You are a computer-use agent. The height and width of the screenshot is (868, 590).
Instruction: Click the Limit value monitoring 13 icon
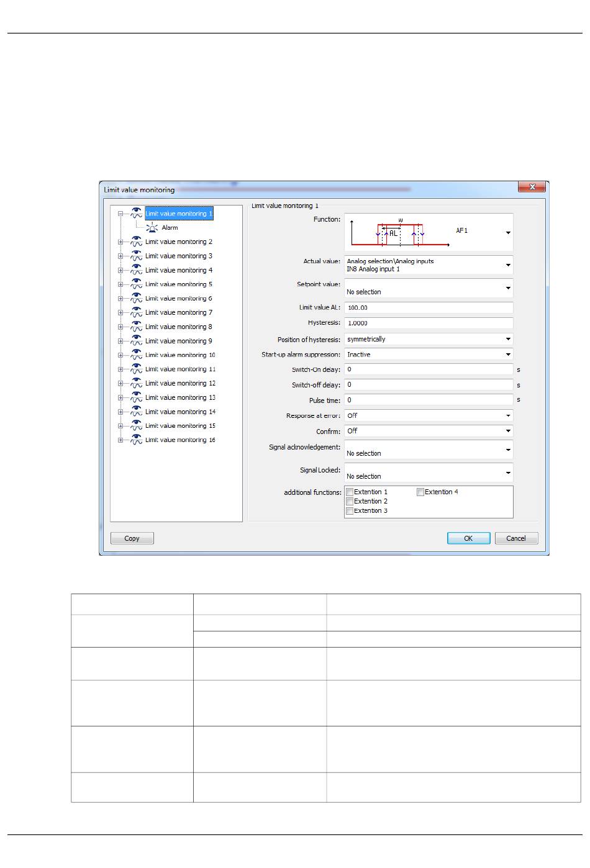pos(137,397)
